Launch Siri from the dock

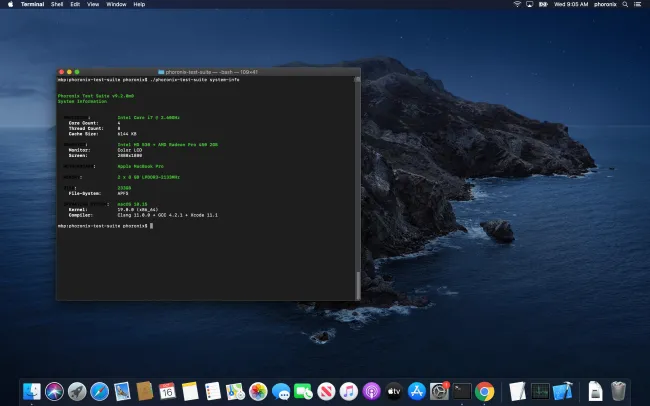coord(54,391)
